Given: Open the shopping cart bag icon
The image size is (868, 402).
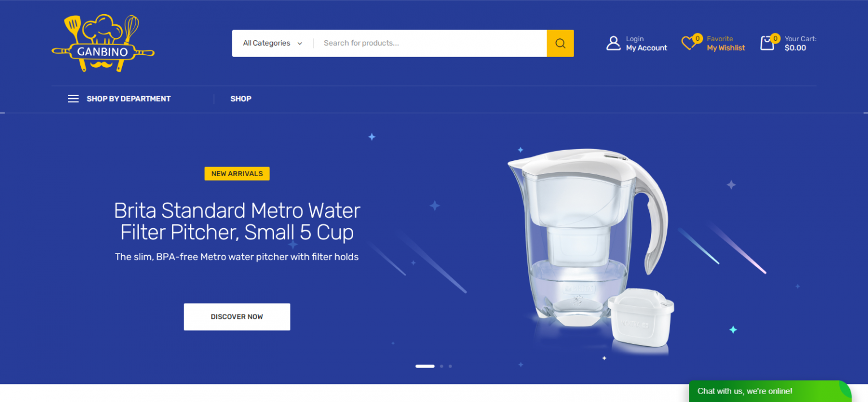Looking at the screenshot, I should click(x=767, y=43).
